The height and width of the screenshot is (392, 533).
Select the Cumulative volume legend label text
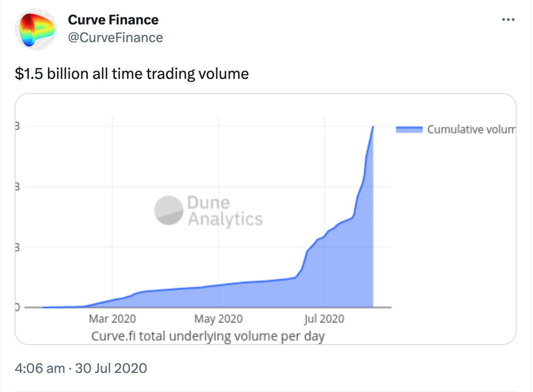tap(471, 129)
